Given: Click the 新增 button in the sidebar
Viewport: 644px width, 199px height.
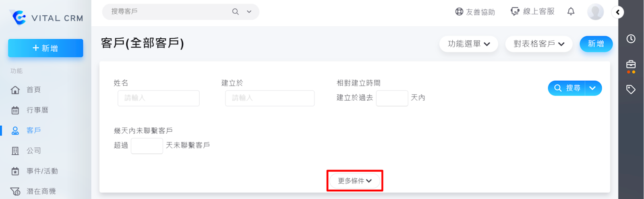Looking at the screenshot, I should point(46,48).
